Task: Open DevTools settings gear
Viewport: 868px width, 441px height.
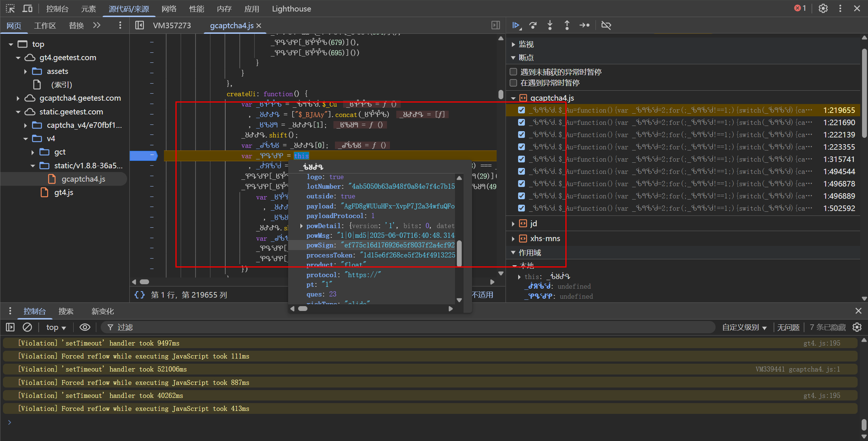Action: point(823,9)
